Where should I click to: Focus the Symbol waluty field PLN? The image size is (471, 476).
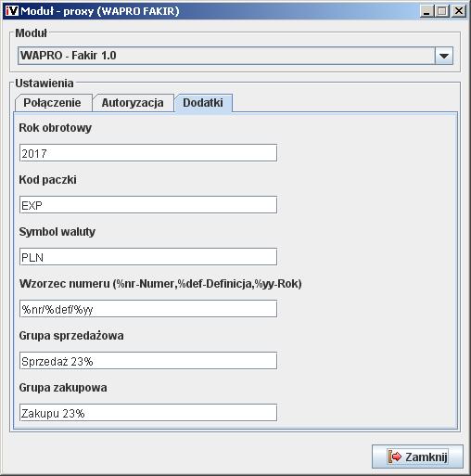(148, 257)
